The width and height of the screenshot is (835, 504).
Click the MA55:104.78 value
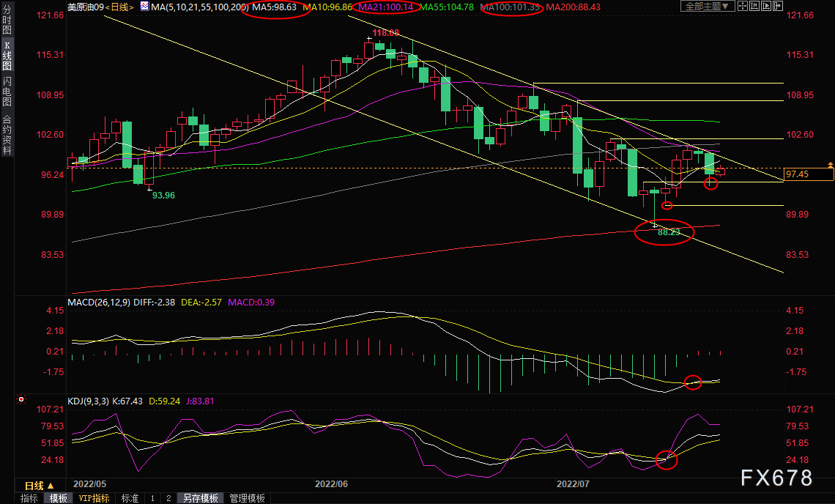446,7
